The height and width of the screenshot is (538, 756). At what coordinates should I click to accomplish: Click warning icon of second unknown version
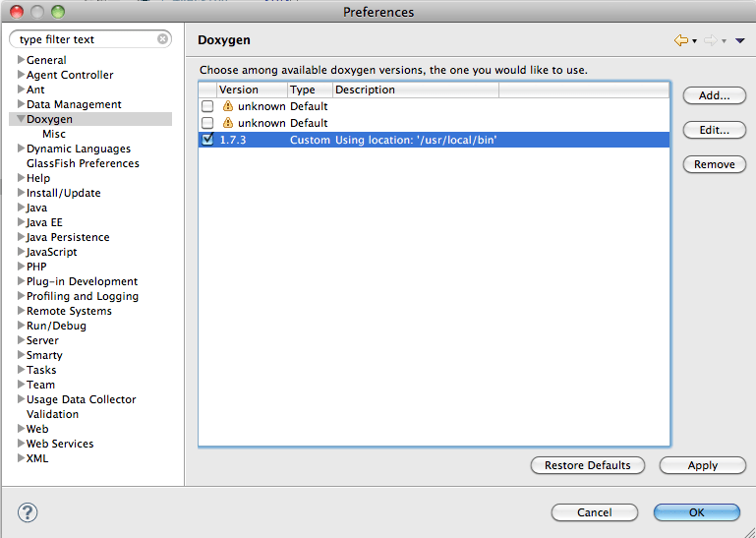[227, 123]
